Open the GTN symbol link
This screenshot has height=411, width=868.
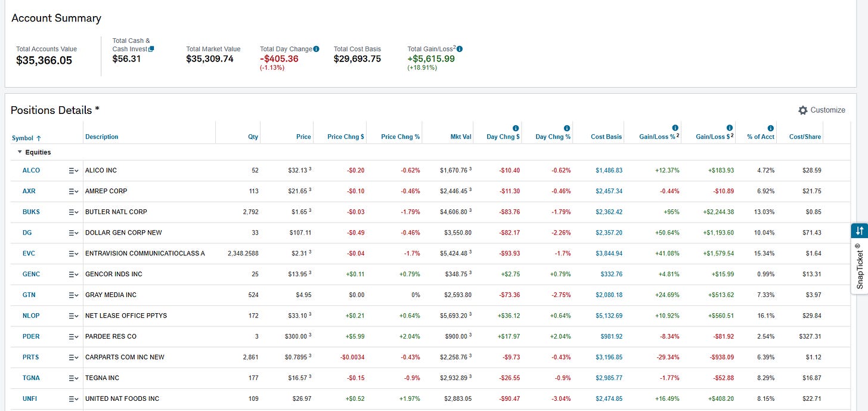click(x=29, y=295)
